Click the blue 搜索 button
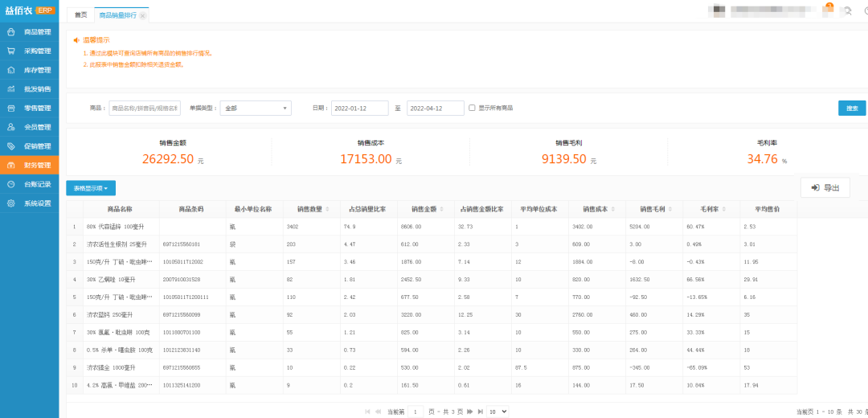The height and width of the screenshot is (418, 868). (851, 108)
